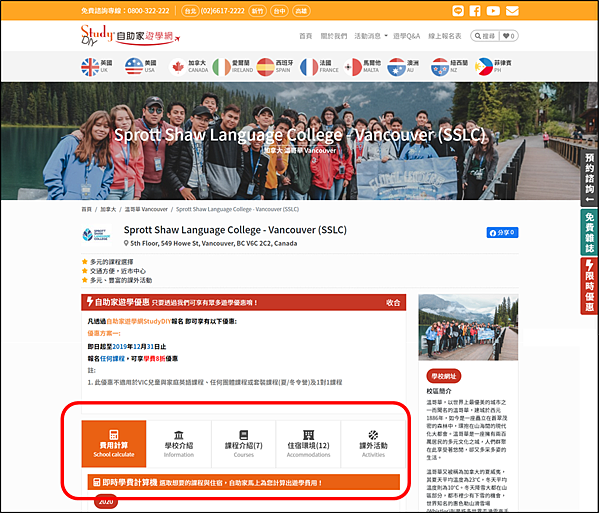Select the 課程介紹(7) Courses tab
Image resolution: width=600 pixels, height=513 pixels.
pos(243,444)
